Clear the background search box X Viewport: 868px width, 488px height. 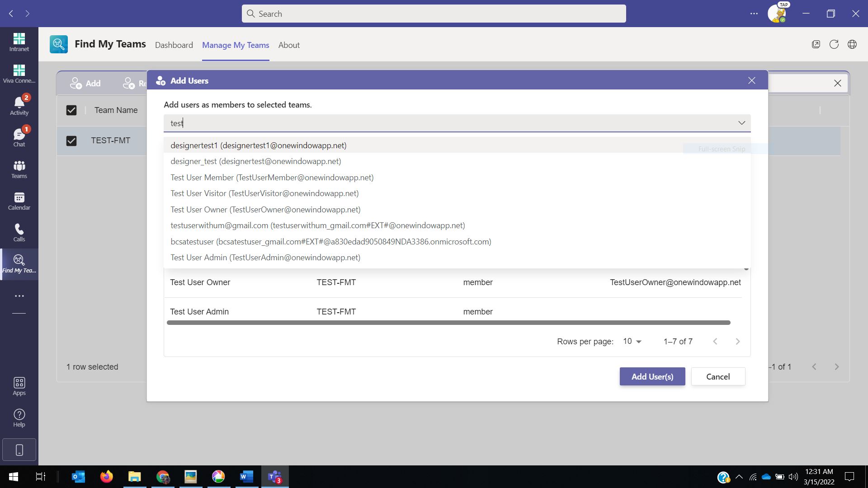[838, 83]
